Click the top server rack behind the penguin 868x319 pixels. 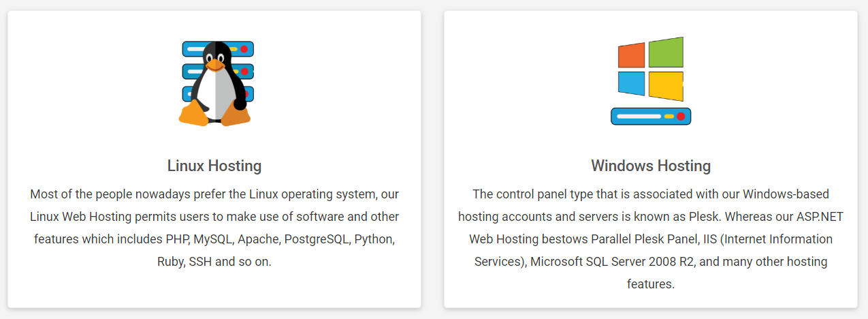(218, 49)
